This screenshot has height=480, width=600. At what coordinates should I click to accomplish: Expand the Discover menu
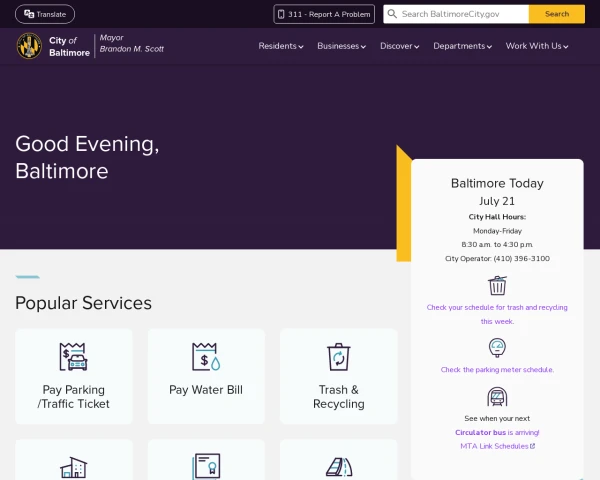click(x=399, y=46)
